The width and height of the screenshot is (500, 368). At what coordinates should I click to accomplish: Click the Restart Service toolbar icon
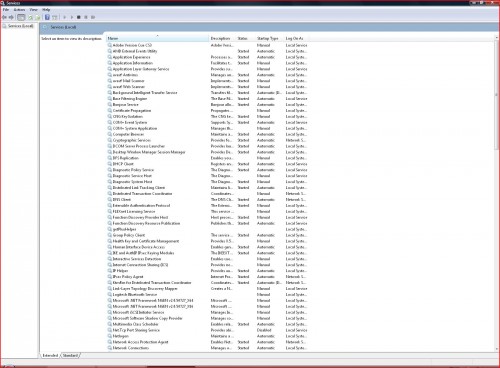(93, 17)
